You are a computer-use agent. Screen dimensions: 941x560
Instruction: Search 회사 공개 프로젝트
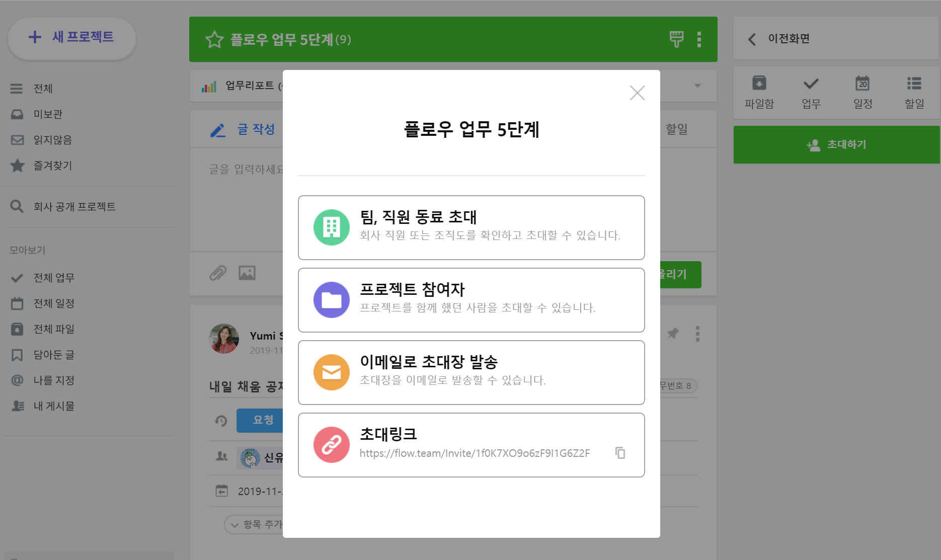click(74, 207)
